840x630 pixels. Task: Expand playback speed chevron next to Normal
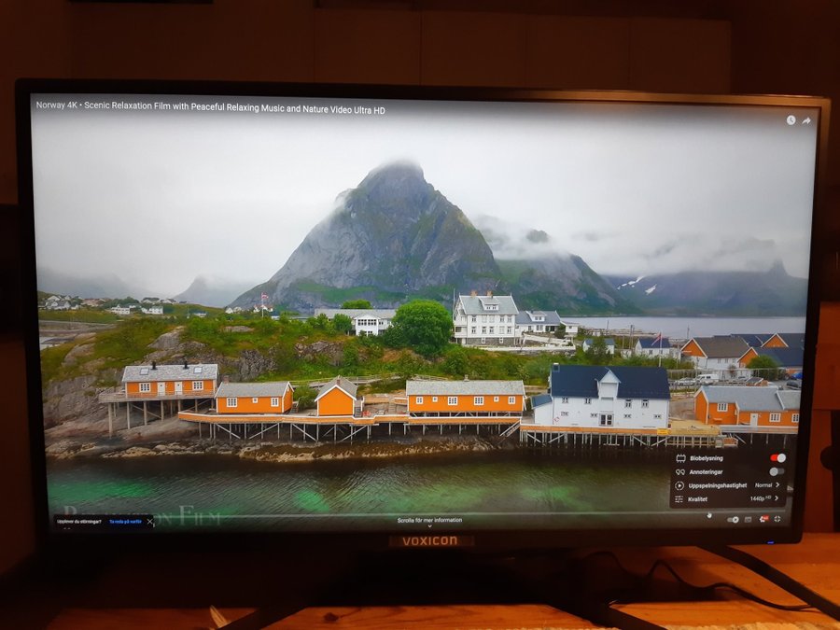click(x=777, y=485)
